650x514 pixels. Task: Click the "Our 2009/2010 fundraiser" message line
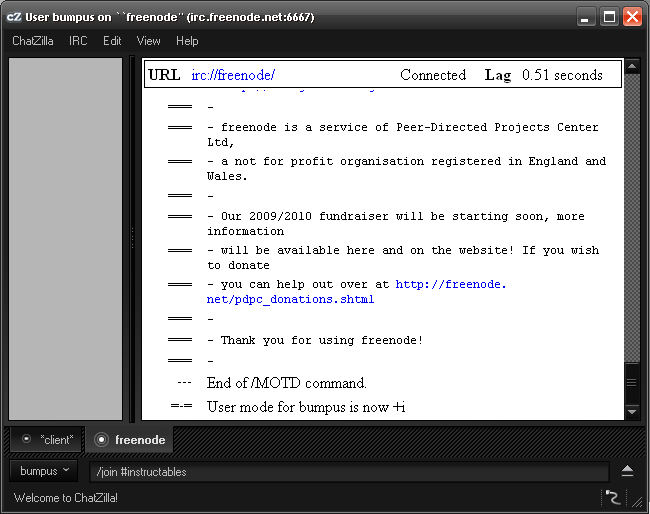click(x=396, y=223)
